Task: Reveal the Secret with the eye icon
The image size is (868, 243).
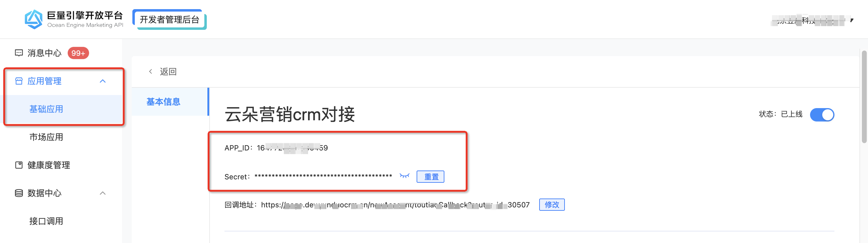Action: click(404, 176)
